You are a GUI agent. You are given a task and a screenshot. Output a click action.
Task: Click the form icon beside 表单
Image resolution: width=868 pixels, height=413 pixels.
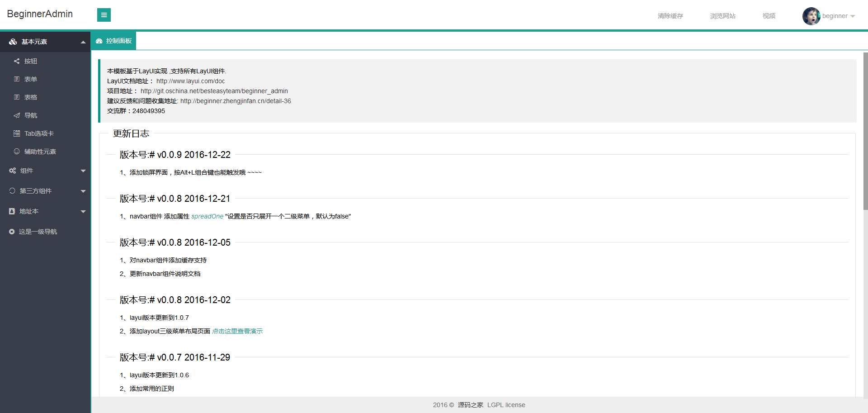coord(17,79)
